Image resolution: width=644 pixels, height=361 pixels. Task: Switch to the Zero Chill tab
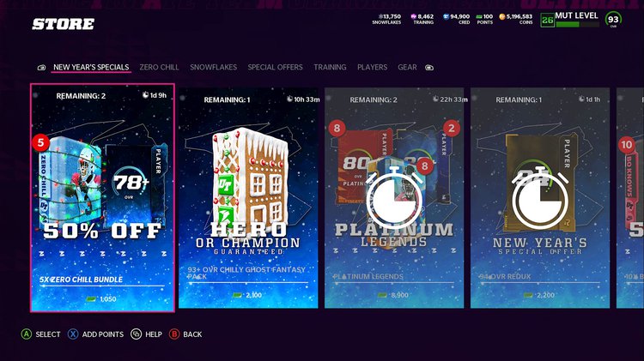[159, 67]
